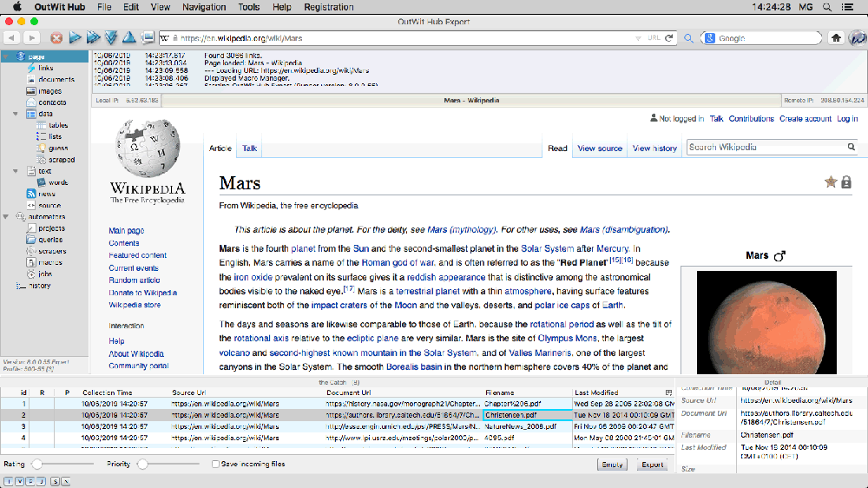Click the Empty button in catch panel
Viewport: 868px width, 488px height.
(612, 465)
